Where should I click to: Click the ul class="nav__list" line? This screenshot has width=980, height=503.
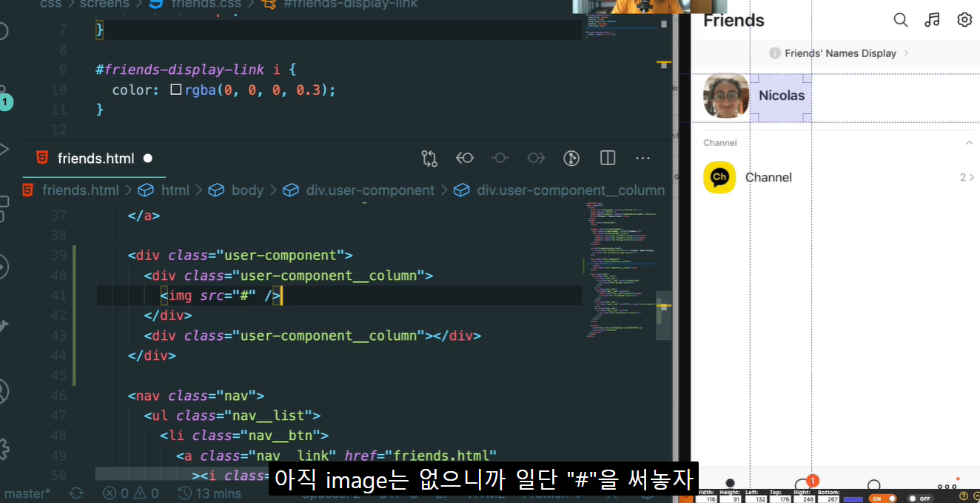(232, 416)
